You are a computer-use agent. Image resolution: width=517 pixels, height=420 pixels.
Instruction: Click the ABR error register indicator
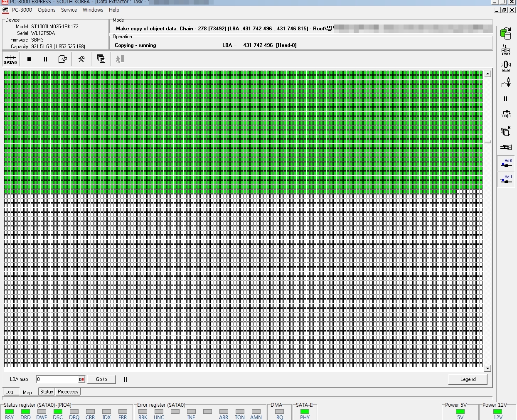click(224, 412)
